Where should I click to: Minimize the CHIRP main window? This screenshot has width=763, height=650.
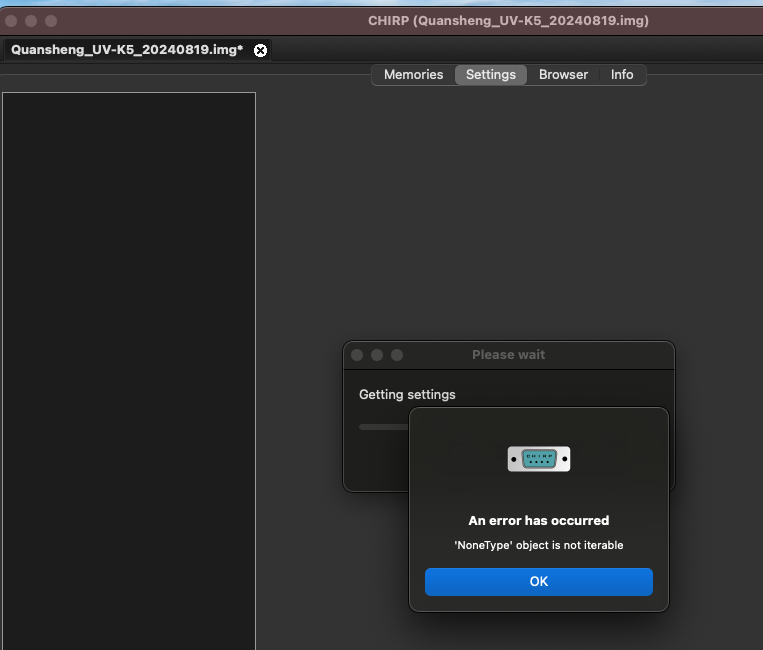(31, 21)
